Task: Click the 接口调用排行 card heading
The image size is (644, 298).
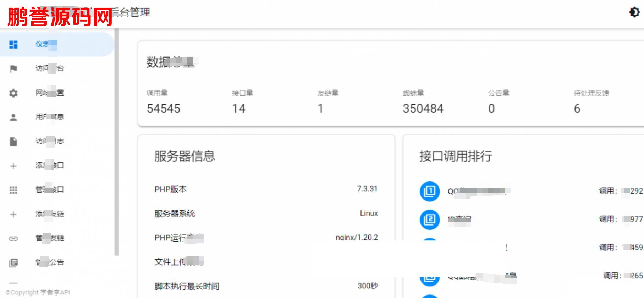Action: click(x=456, y=156)
